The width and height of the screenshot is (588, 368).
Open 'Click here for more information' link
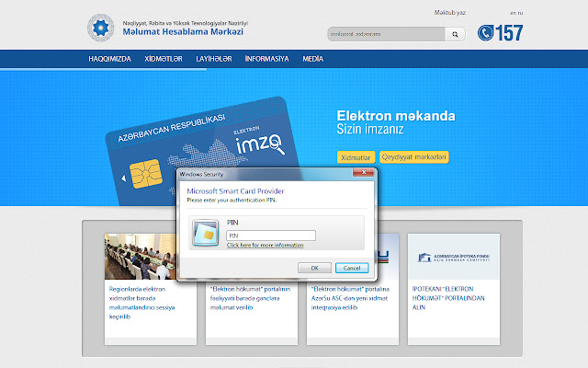click(265, 246)
